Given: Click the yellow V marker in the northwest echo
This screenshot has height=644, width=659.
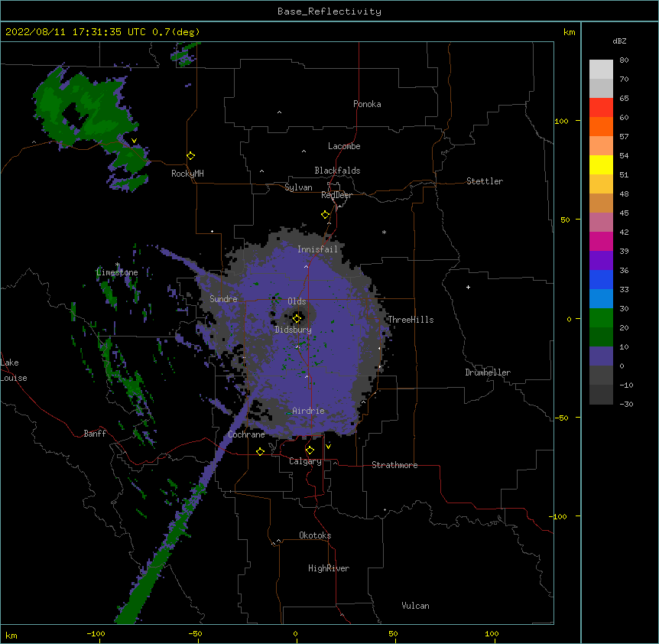Looking at the screenshot, I should point(134,141).
